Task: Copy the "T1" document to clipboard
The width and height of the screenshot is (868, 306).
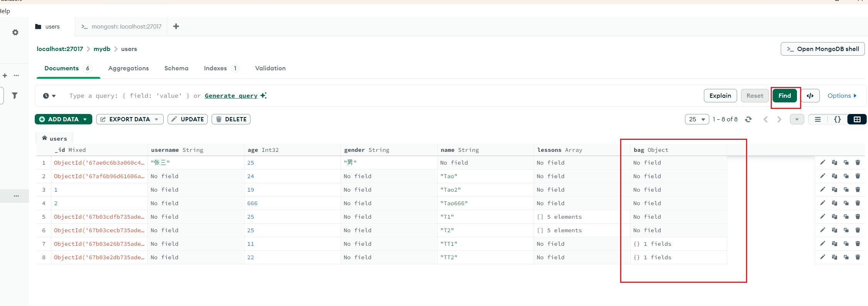Action: (x=834, y=217)
